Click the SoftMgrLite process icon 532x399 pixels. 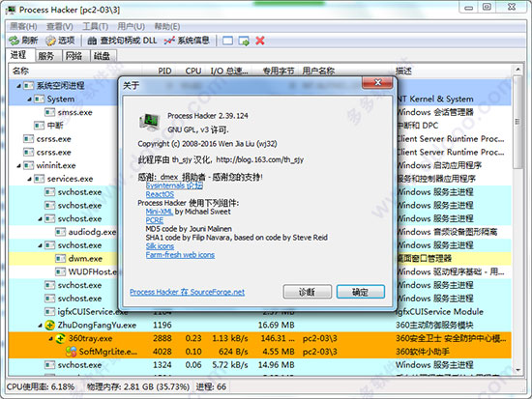tap(71, 352)
